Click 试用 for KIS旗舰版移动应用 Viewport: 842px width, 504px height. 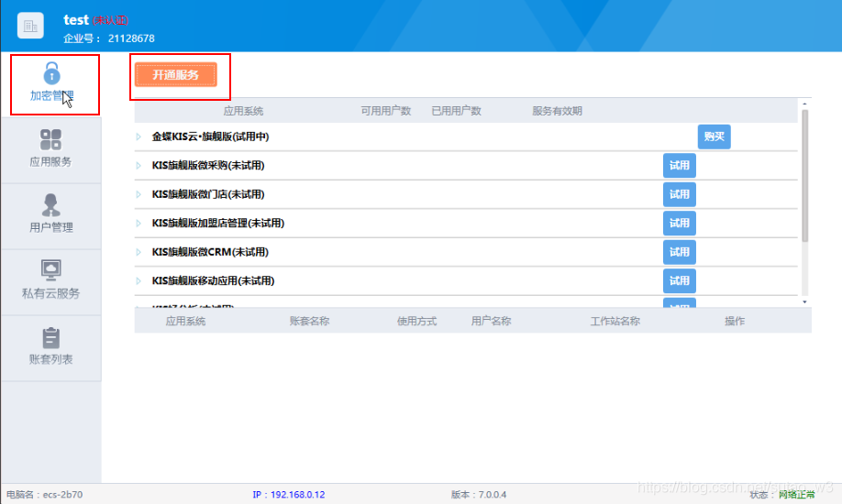click(680, 280)
